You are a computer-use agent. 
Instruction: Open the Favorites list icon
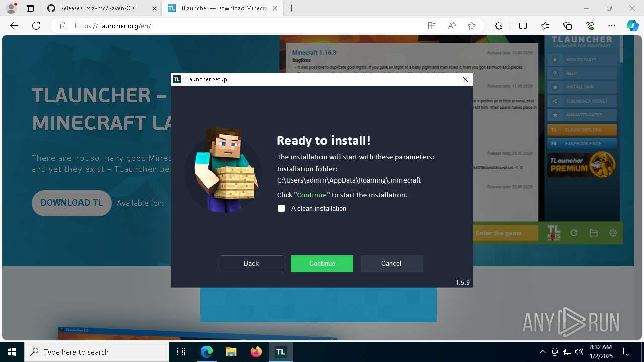[545, 26]
